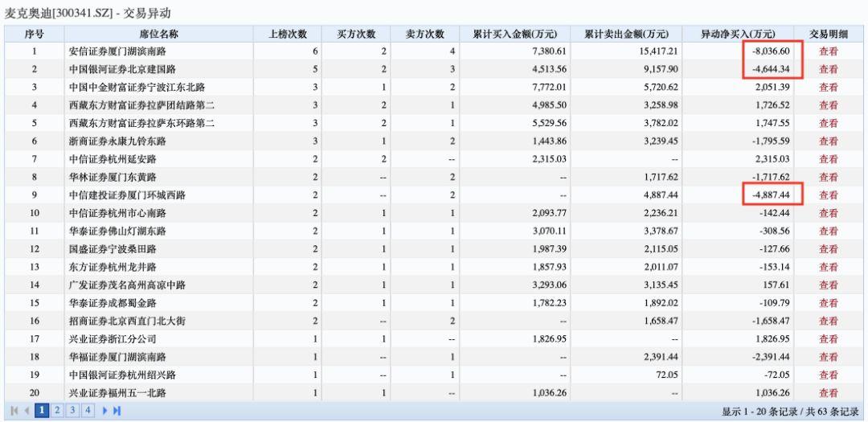Image resolution: width=868 pixels, height=422 pixels.
Task: Click the next page arrow icon
Action: pyautogui.click(x=105, y=411)
